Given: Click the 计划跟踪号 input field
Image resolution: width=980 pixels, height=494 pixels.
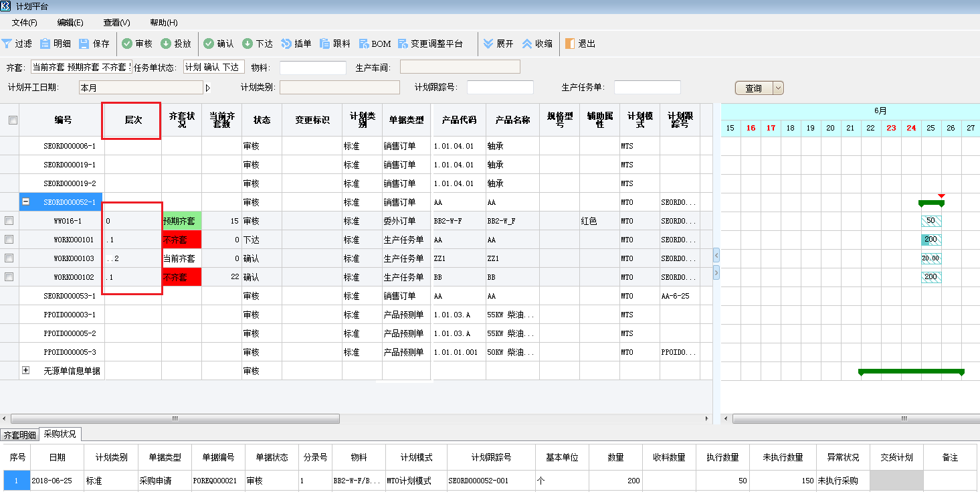Looking at the screenshot, I should 500,88.
